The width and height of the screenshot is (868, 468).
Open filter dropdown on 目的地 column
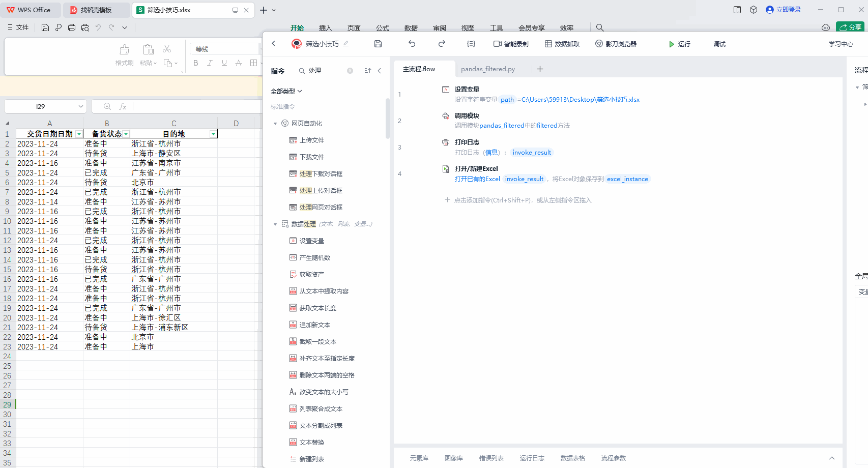coord(213,134)
